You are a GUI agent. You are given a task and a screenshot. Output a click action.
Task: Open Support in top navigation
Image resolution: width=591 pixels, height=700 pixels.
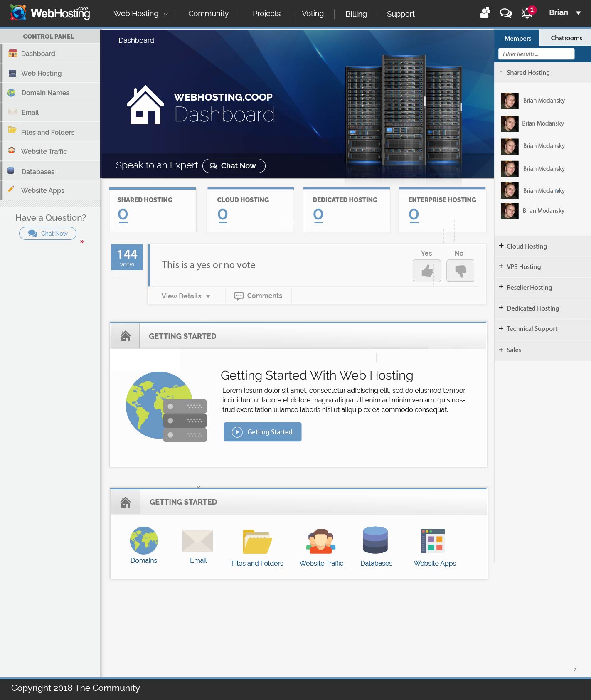(x=401, y=14)
